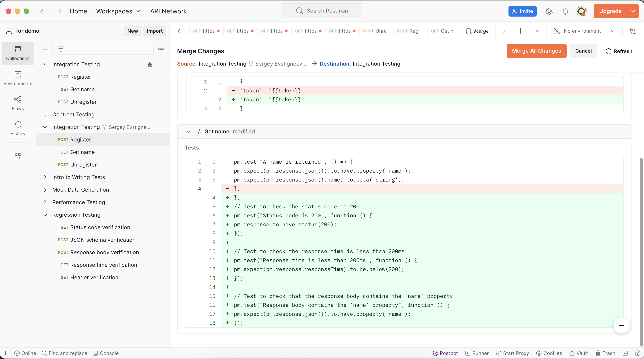Viewport: 644px width, 359px height.
Task: Expand the Contract Testing collection
Action: coord(45,115)
